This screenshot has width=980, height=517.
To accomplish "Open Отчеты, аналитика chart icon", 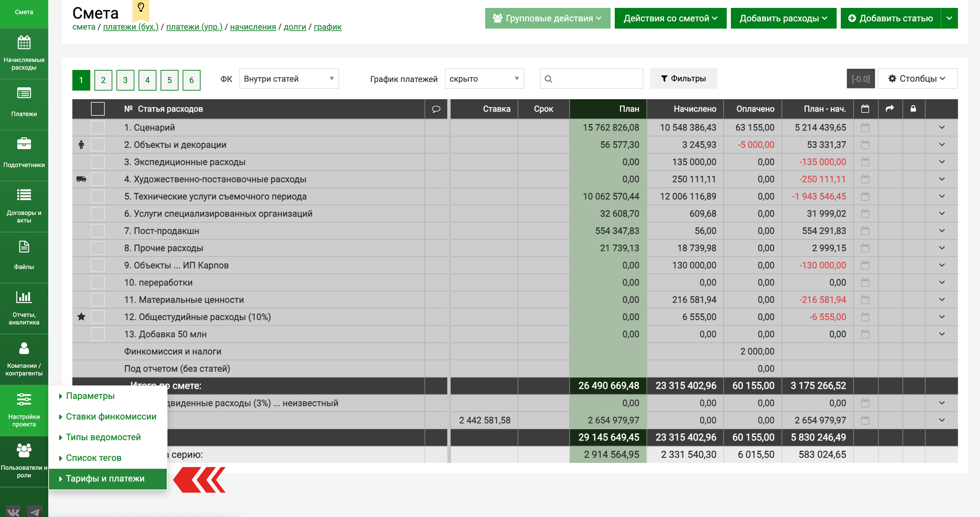I will [x=24, y=297].
